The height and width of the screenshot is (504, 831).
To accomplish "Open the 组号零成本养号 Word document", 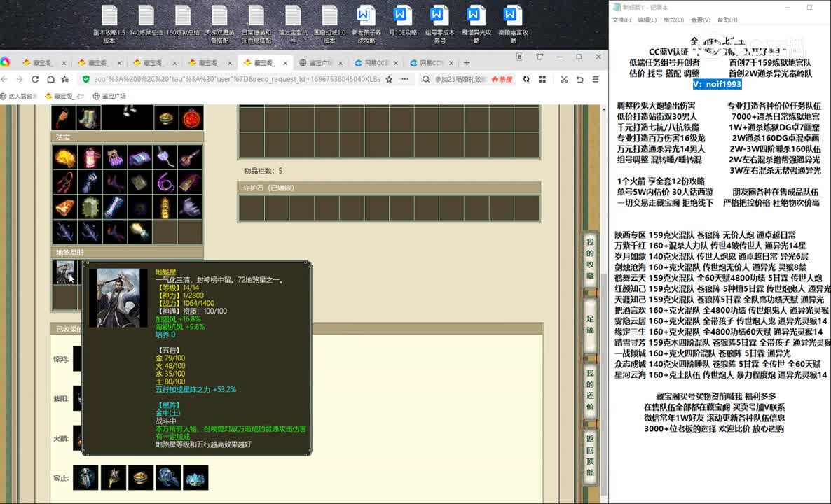I will pyautogui.click(x=439, y=24).
